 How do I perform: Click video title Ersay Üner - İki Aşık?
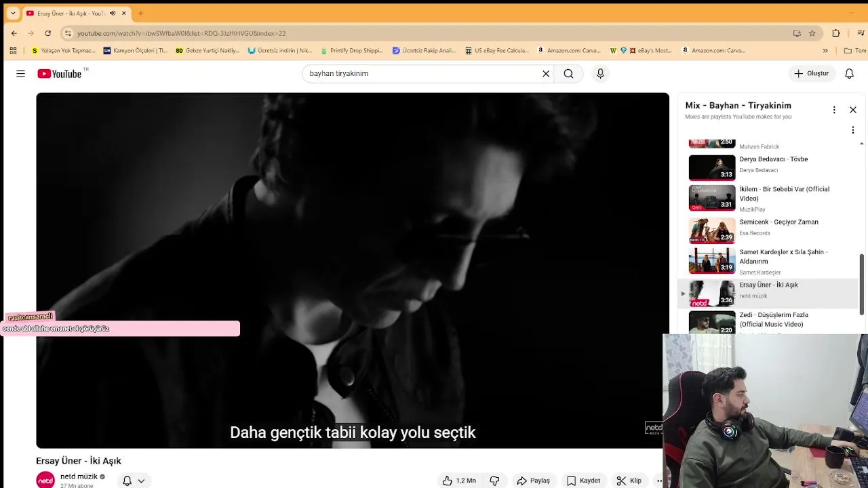[79, 461]
